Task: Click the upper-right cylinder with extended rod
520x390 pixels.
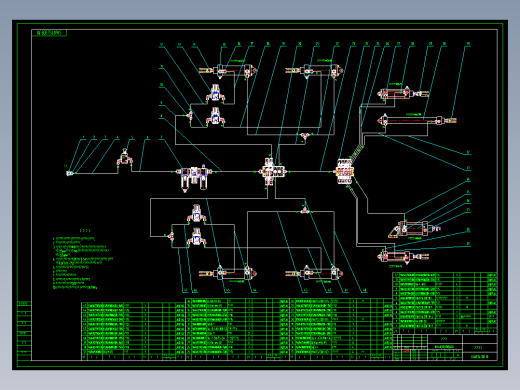Action: [x=403, y=93]
